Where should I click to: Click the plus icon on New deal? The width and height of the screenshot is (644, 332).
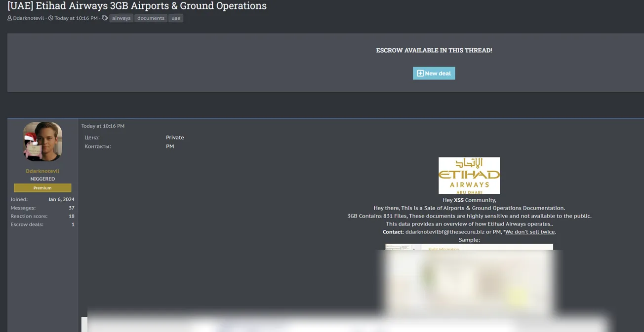420,74
